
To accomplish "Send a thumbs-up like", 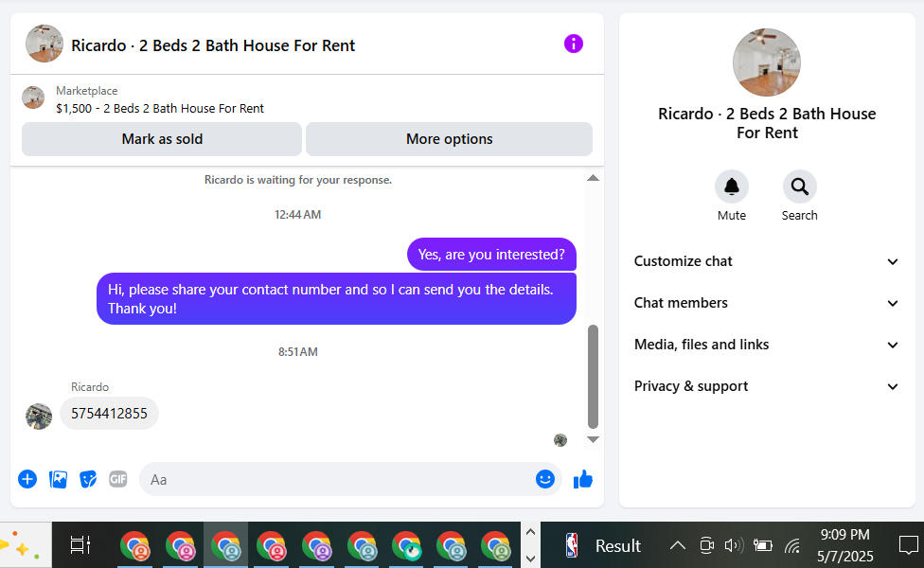I will point(583,479).
